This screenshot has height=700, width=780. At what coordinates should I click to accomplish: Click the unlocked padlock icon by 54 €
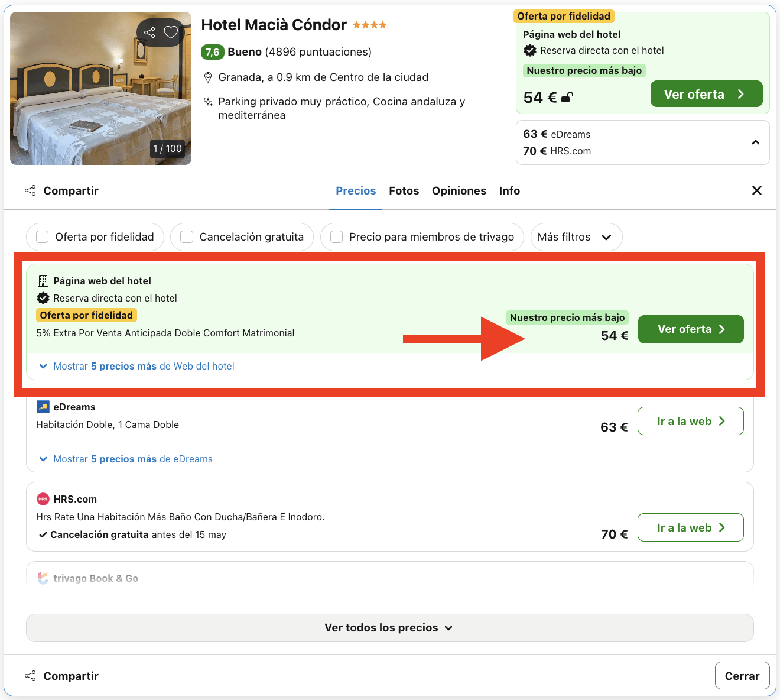point(567,98)
